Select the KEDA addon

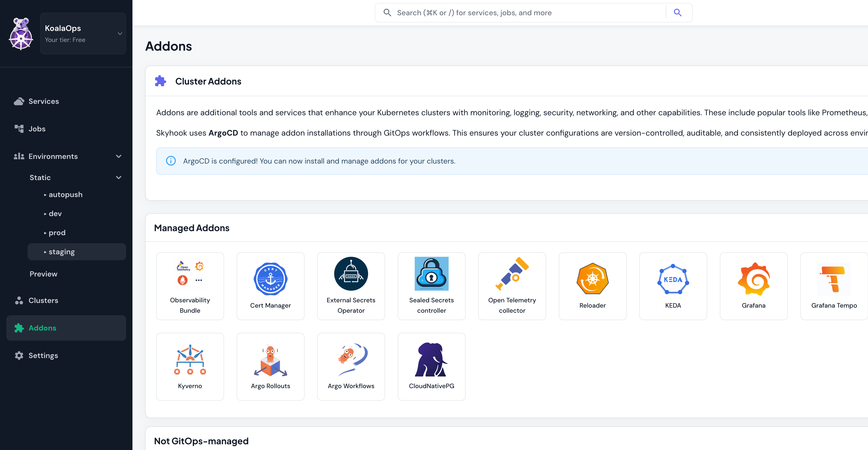pos(673,286)
